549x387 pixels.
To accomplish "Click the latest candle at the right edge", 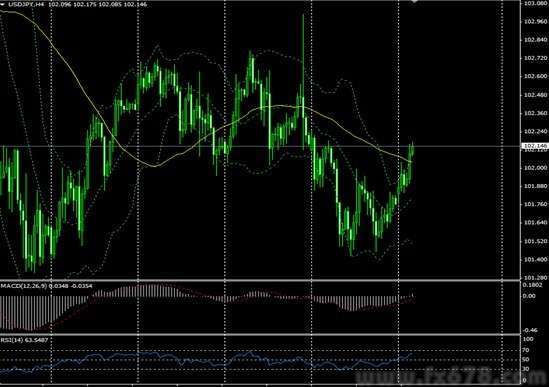I will point(413,150).
